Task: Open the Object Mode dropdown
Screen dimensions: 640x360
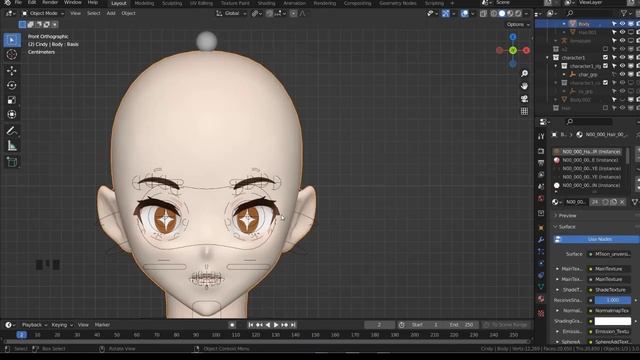Action: click(x=42, y=13)
